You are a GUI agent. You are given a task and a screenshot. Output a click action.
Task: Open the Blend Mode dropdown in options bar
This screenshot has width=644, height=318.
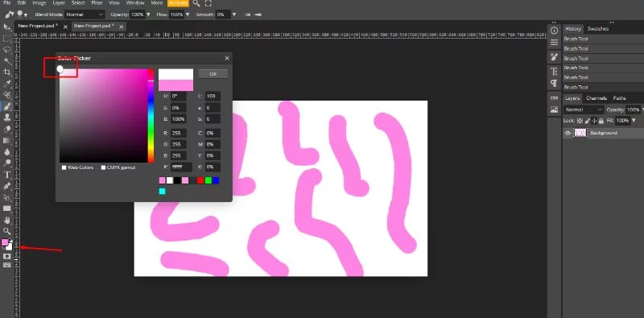(85, 14)
